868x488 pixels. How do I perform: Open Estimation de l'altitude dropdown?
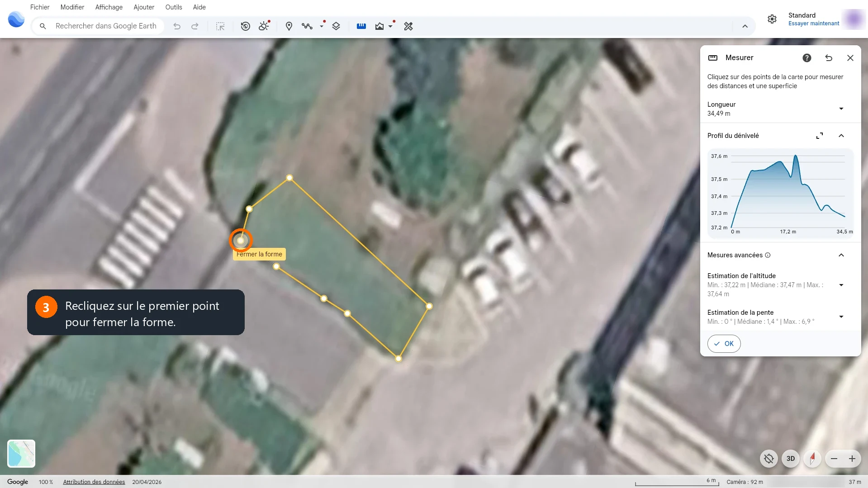tap(841, 285)
